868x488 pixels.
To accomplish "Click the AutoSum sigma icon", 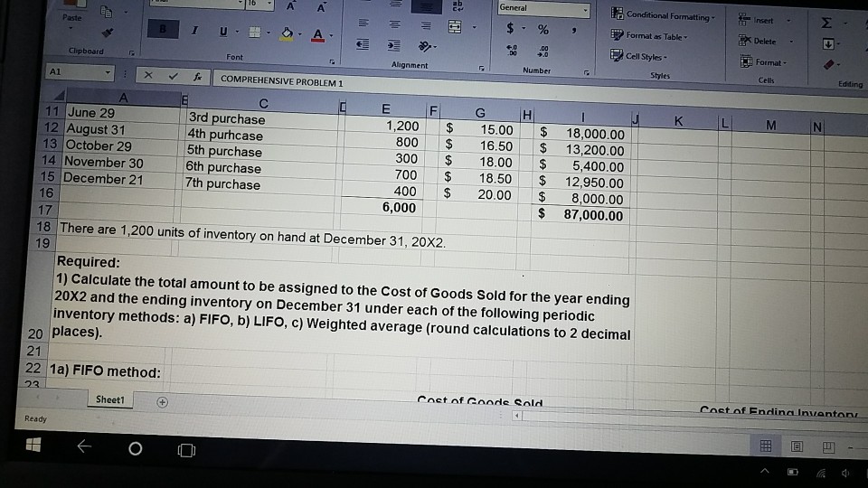I will tap(826, 23).
